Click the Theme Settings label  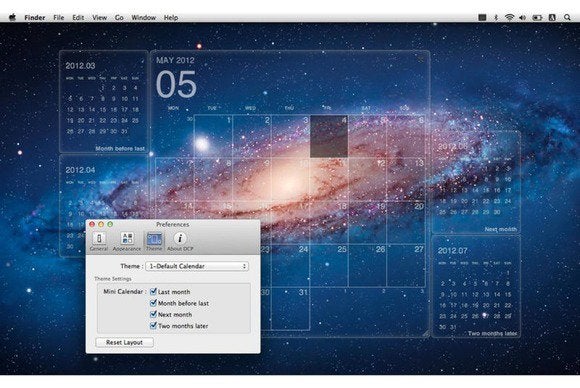[x=113, y=279]
